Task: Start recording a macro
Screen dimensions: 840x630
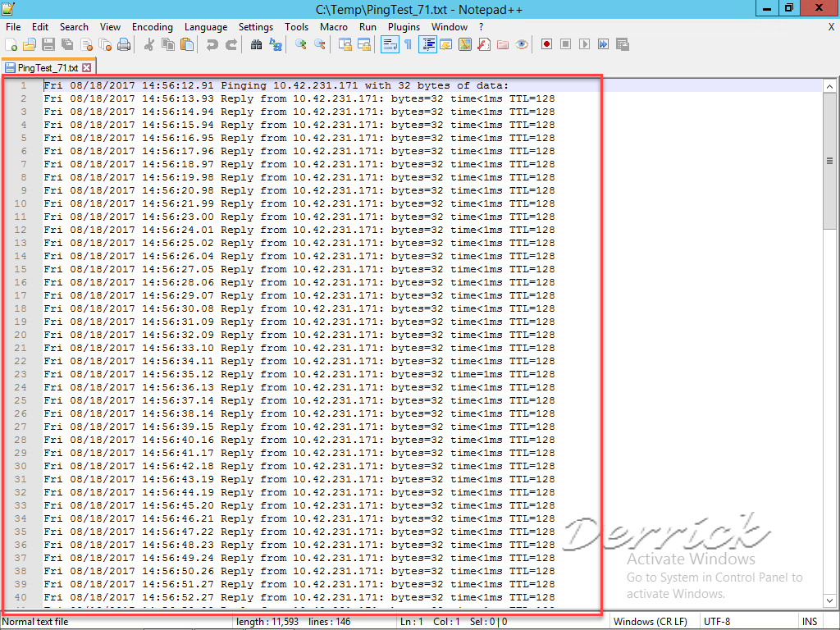Action: (547, 44)
